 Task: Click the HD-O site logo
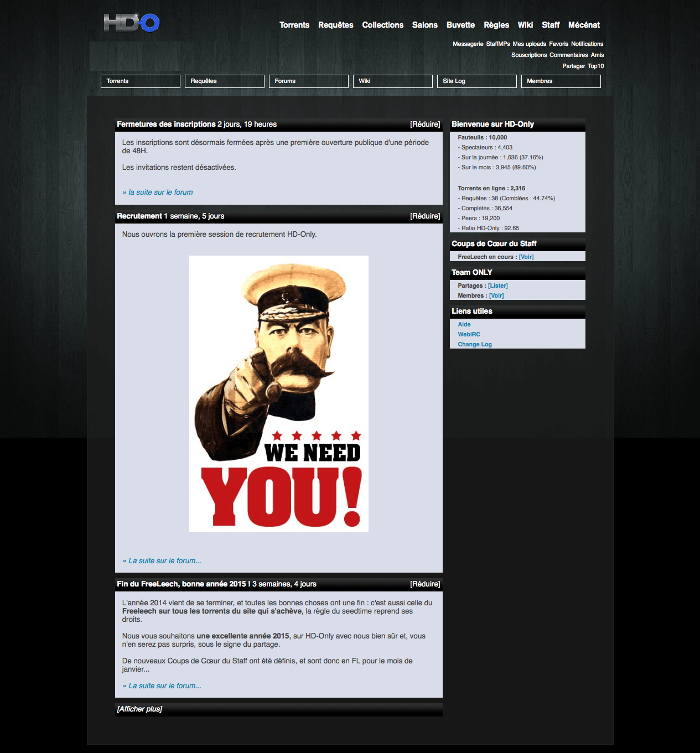(132, 23)
